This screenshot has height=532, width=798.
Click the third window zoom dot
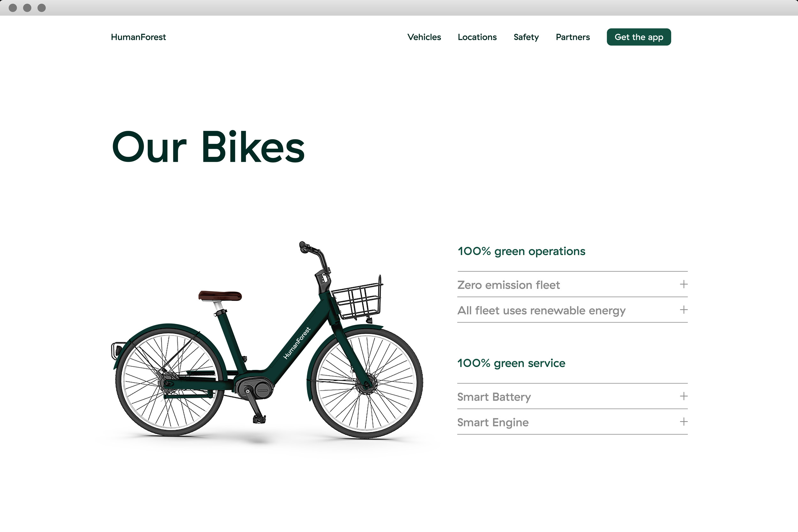[x=41, y=8]
